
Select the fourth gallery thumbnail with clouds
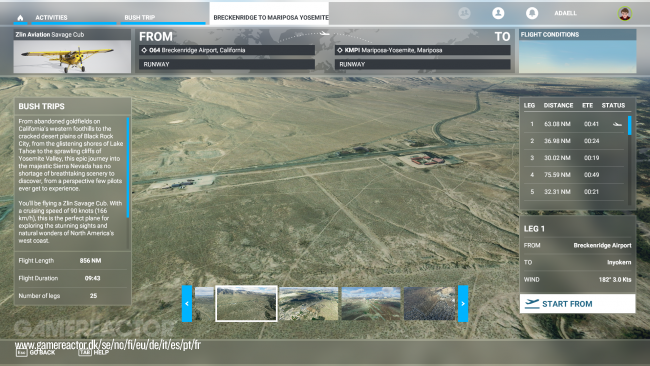(x=371, y=303)
